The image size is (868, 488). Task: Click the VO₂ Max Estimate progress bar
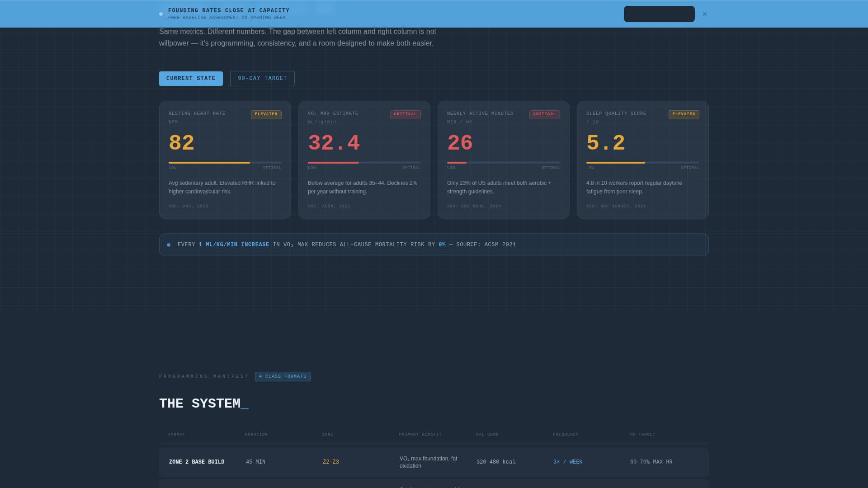[x=364, y=163]
